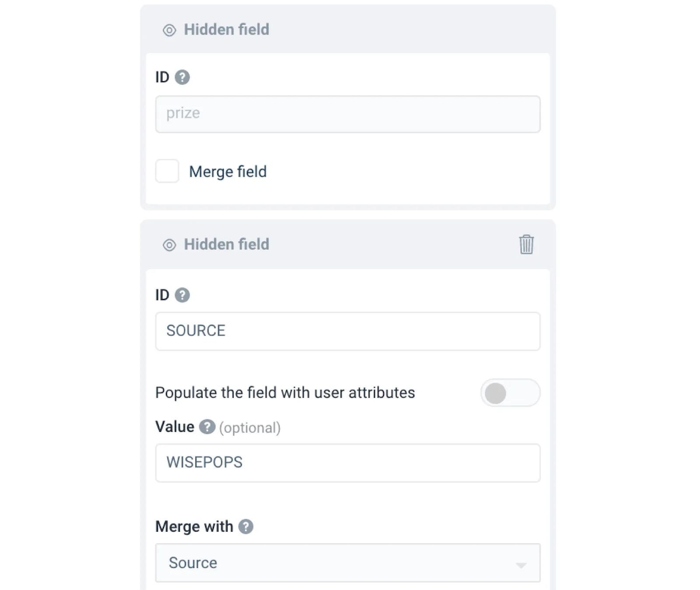Viewport: 700px width, 590px height.
Task: Focus the prize ID input field
Action: 347,114
